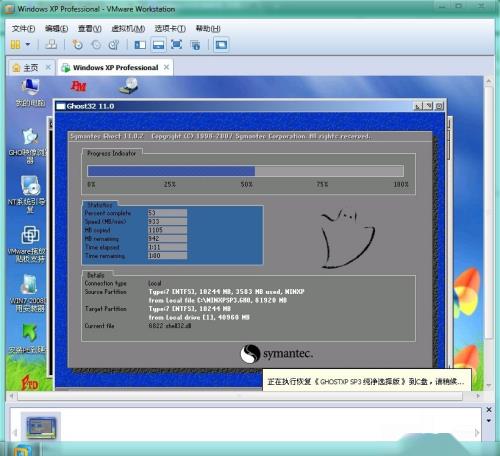Minimize the Ghost32 window
The height and width of the screenshot is (456, 500).
[x=418, y=106]
